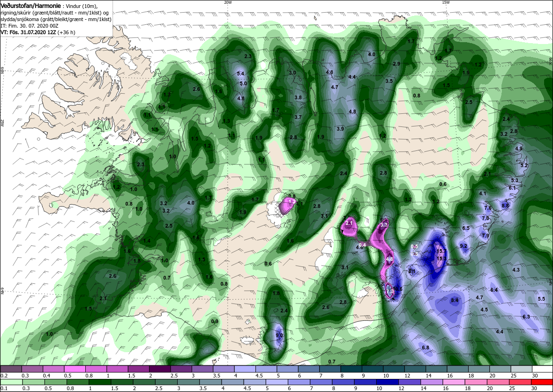
Task: Click the 5.0 precipitation value
Action: (x=243, y=83)
